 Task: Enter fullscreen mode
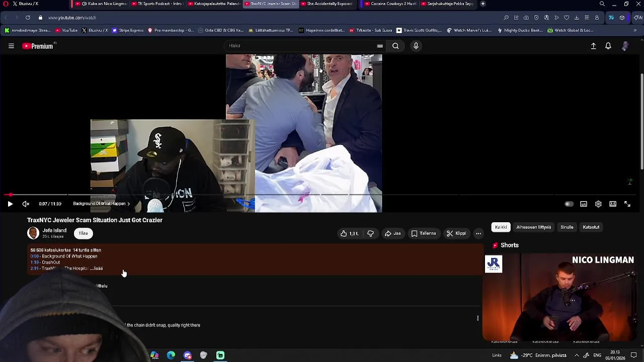627,204
